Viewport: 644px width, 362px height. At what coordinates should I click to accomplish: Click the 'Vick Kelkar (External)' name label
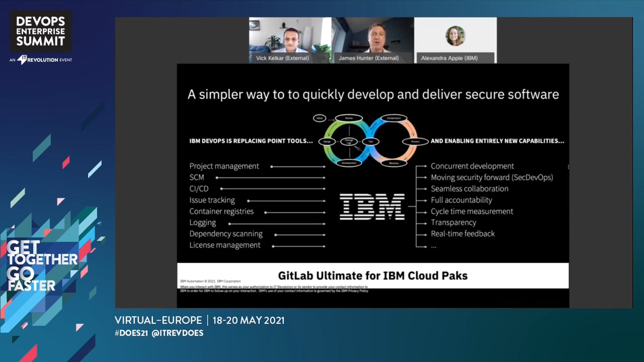pos(282,58)
